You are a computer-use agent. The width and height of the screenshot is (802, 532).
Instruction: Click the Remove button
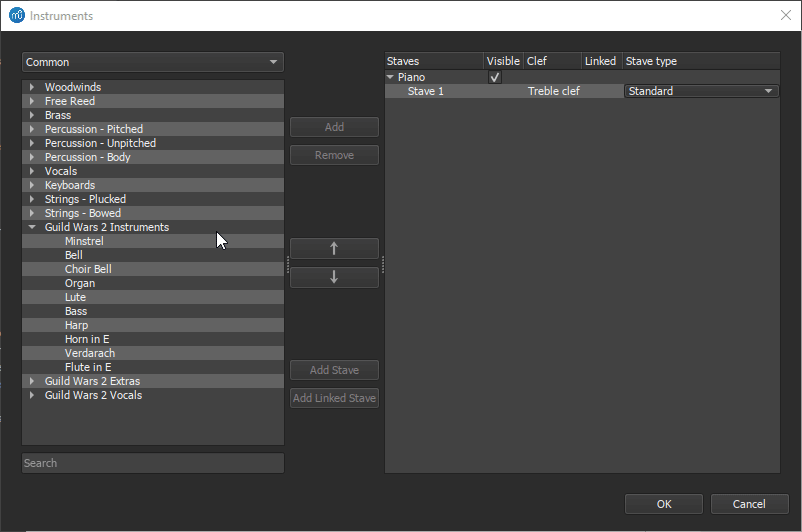tap(334, 155)
